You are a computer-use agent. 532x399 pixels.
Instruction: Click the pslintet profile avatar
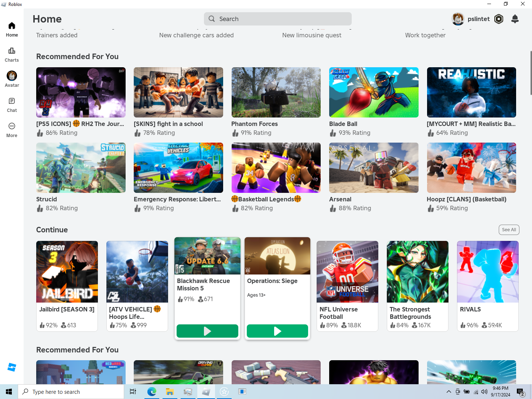pos(458,19)
